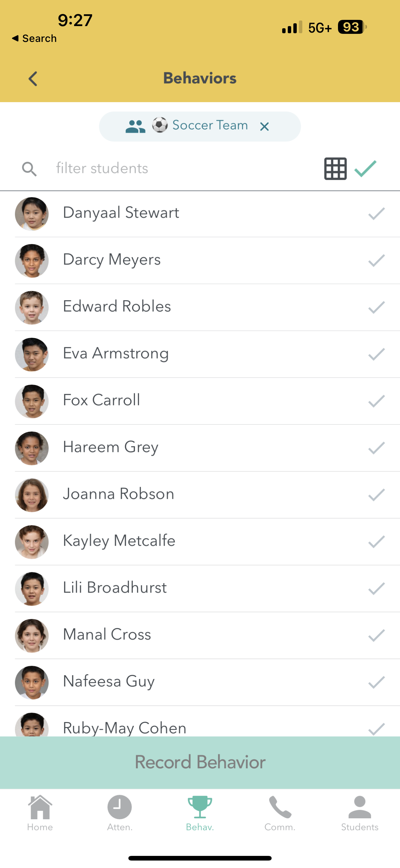
Task: Tap the search magnifier icon
Action: tap(29, 169)
